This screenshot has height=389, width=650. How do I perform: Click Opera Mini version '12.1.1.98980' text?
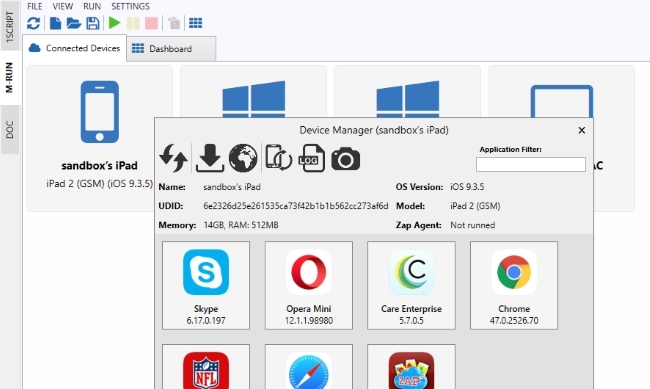point(309,321)
